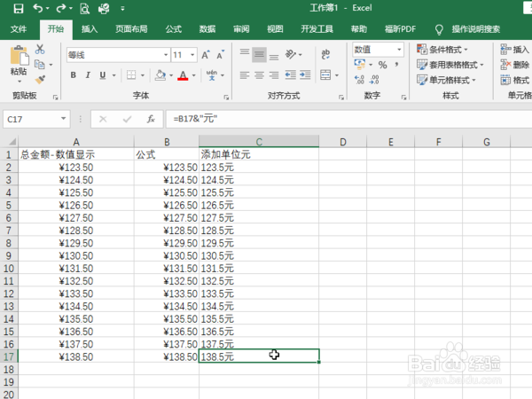
Task: Click Increase Decimal icon
Action: click(359, 80)
